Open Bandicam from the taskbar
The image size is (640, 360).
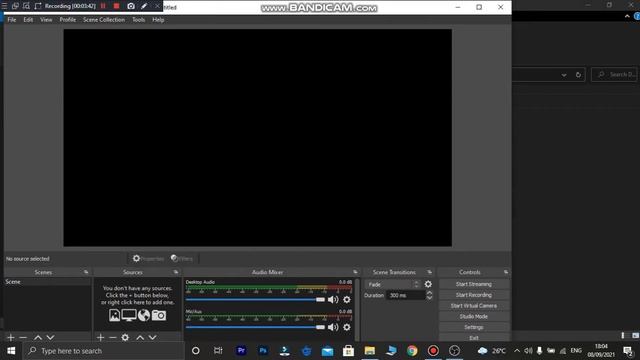point(433,351)
